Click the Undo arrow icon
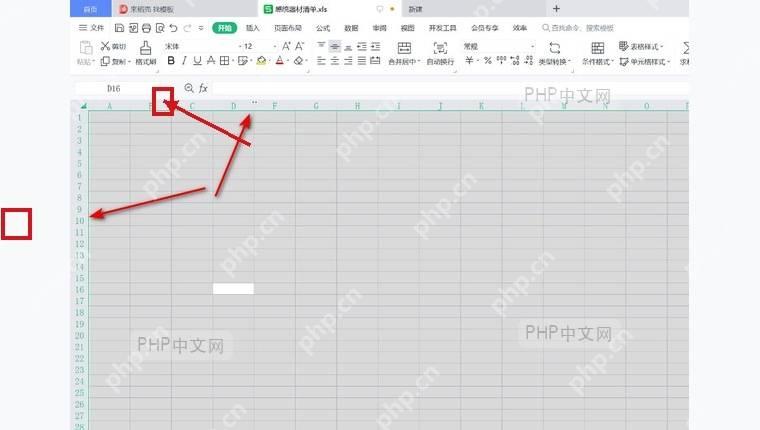760x430 pixels. coord(173,28)
